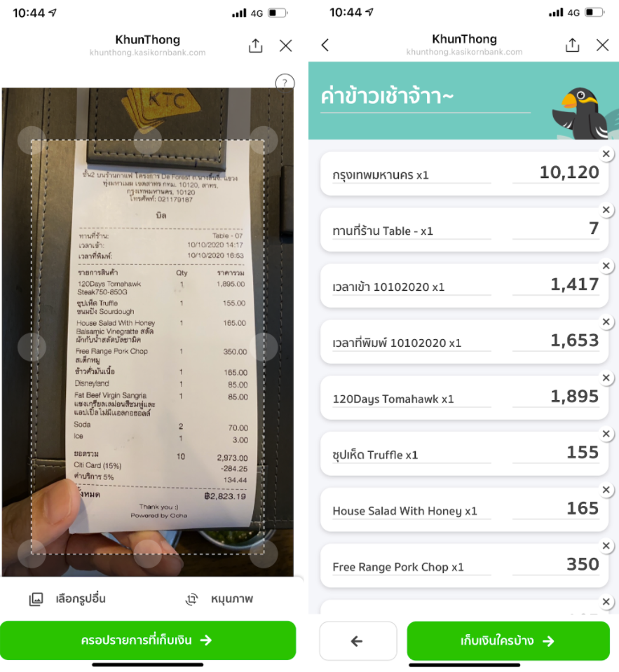Rotate the image with หมุนภาพ
The width and height of the screenshot is (619, 672).
coord(219,598)
